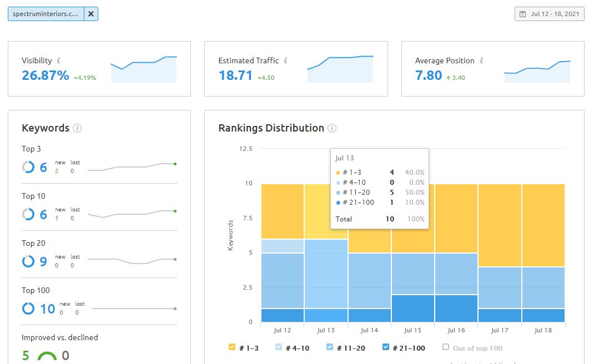
Task: Disable the # 21–100 legend checkbox
Action: (x=386, y=347)
